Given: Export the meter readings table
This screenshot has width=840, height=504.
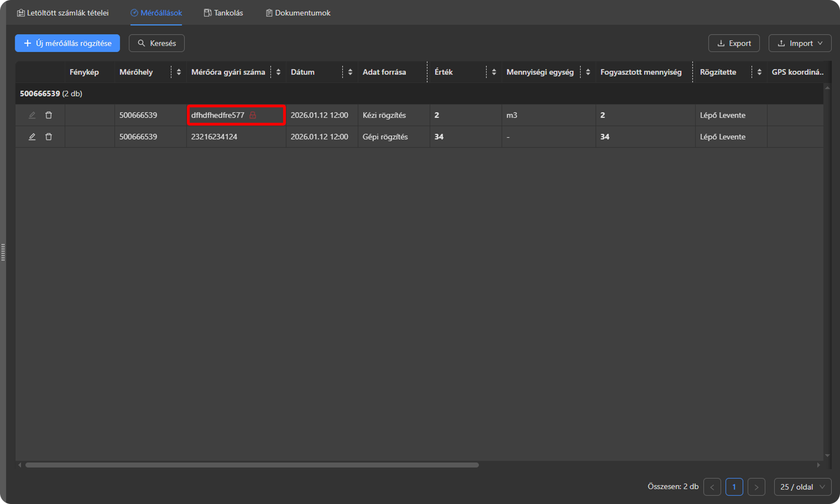Looking at the screenshot, I should 733,43.
